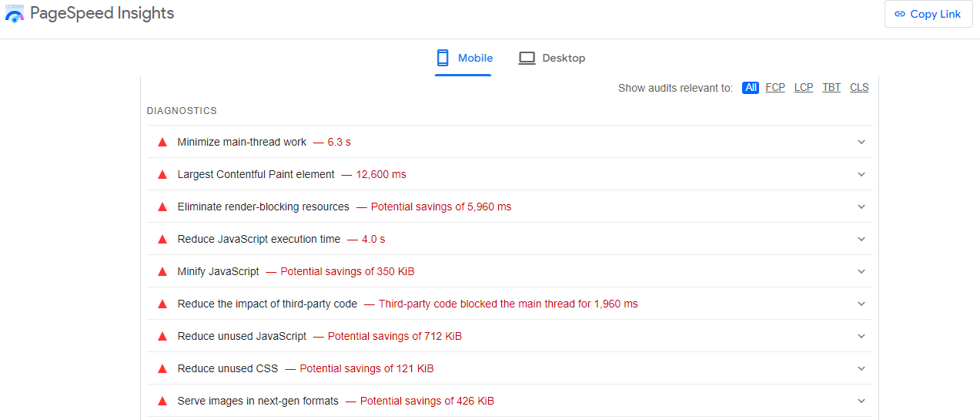This screenshot has width=980, height=420.
Task: Click red triangle beside Reduce third-party code impact
Action: coord(162,304)
